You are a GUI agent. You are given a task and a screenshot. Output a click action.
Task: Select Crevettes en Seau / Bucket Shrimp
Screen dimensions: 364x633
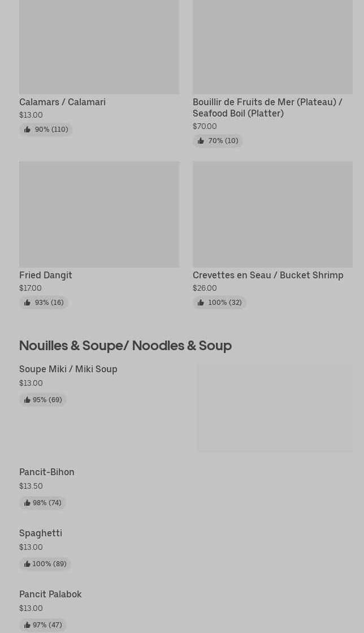(x=268, y=275)
